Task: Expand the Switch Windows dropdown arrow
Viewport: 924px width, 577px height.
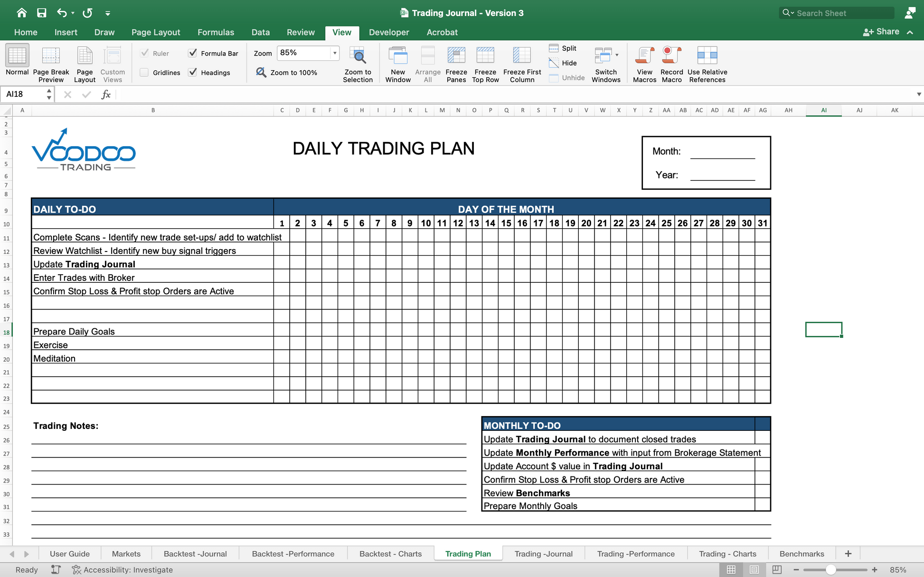Action: point(617,55)
